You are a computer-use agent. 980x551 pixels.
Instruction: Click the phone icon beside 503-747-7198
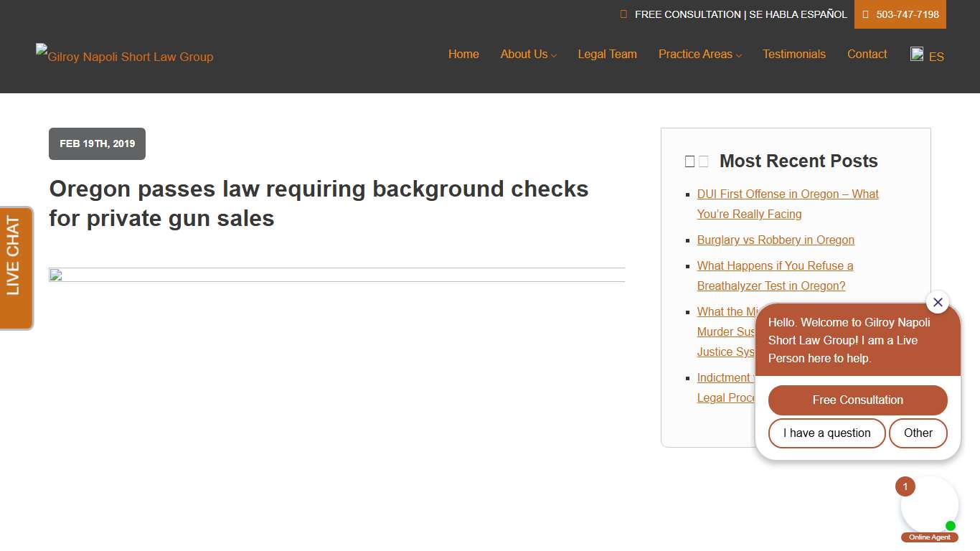(866, 14)
